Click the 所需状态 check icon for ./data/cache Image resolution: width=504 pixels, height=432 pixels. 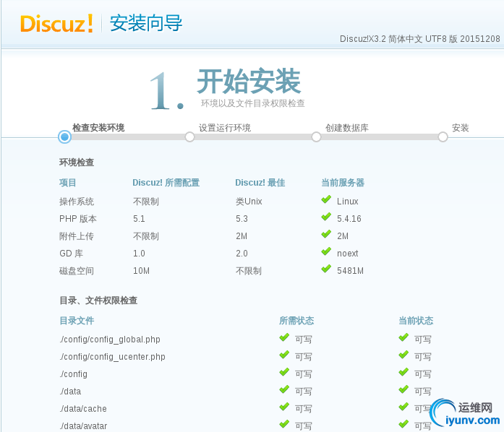tap(284, 407)
